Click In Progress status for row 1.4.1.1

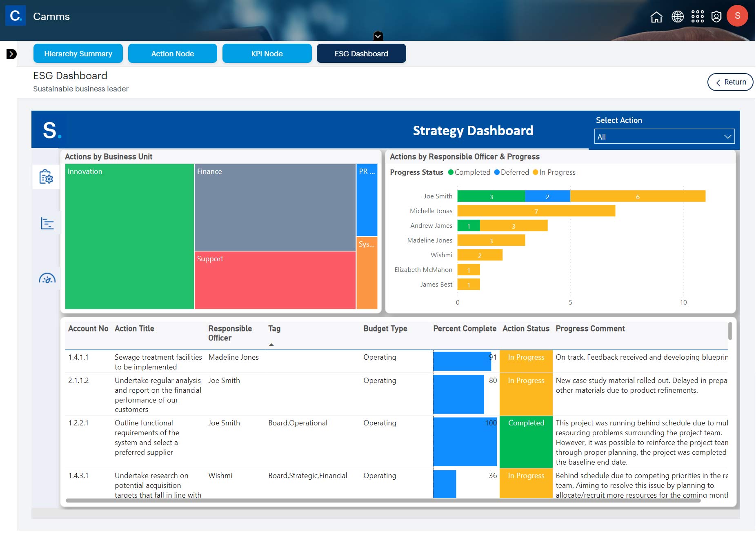tap(526, 361)
